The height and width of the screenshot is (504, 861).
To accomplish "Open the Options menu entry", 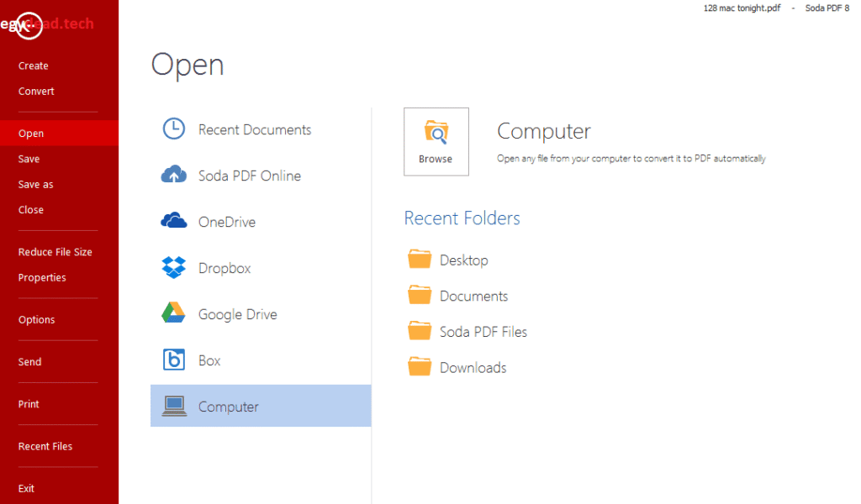I will 36,319.
